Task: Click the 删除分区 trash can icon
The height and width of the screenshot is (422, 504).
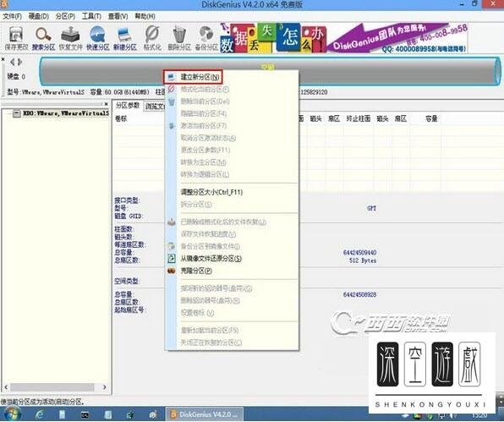Action: (x=179, y=38)
